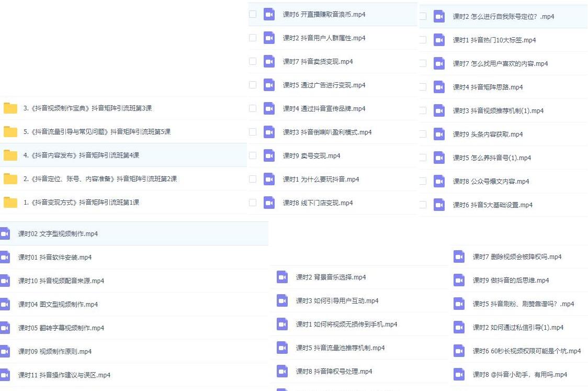Open file 课时3 如何引导用户互动.mp4

[337, 301]
